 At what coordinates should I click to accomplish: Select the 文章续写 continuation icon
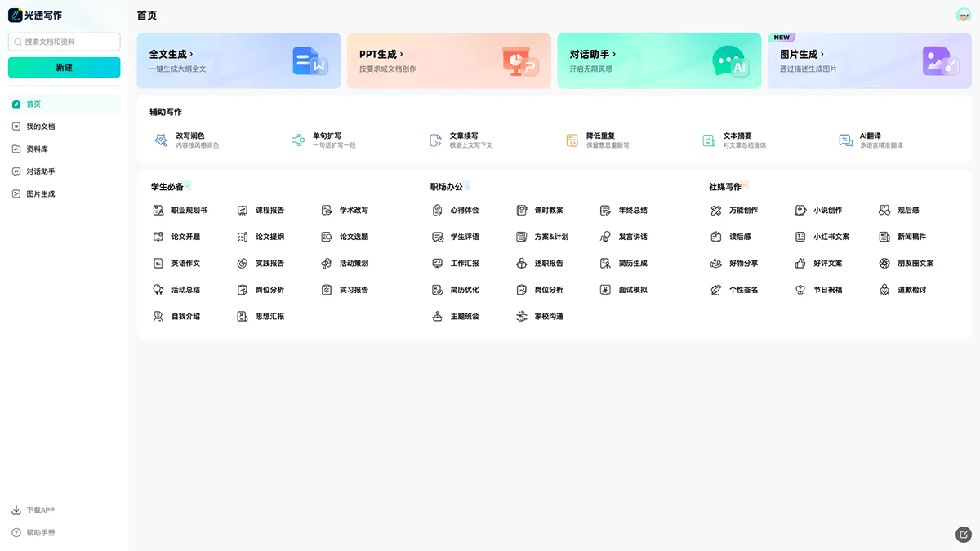pos(435,140)
